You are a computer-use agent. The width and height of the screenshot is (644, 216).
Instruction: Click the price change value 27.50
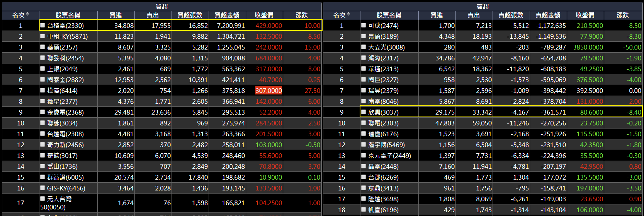coord(313,91)
